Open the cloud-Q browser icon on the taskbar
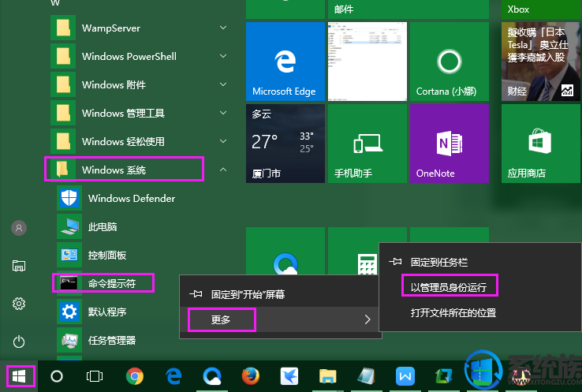Image resolution: width=582 pixels, height=392 pixels. pos(212,376)
